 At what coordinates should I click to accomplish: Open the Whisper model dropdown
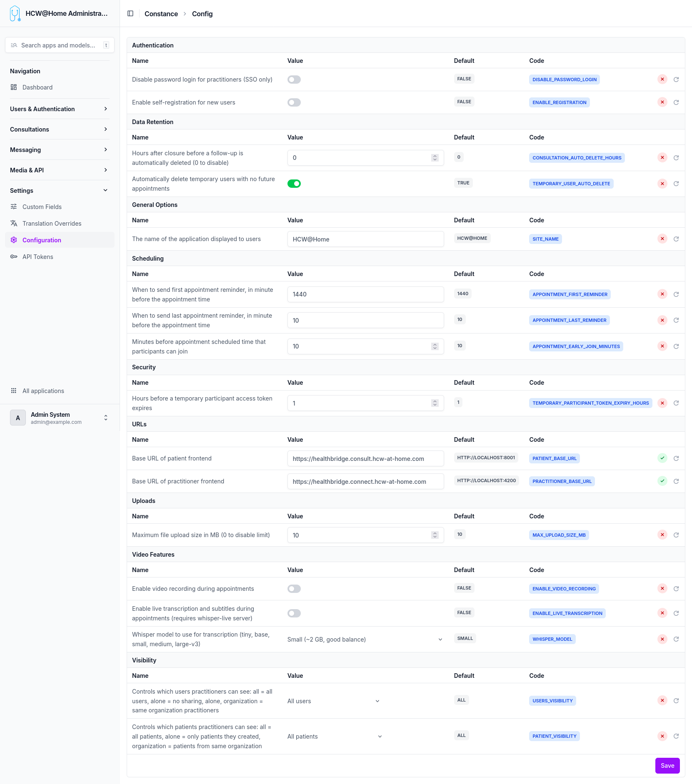click(365, 640)
